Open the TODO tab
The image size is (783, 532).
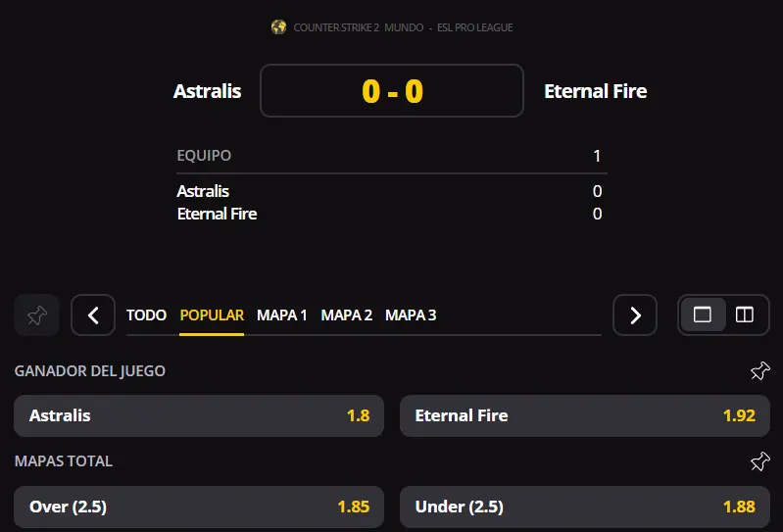[146, 314]
